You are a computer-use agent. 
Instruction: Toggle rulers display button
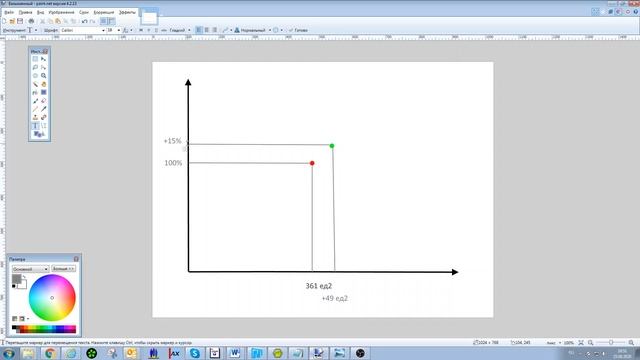tap(112, 21)
